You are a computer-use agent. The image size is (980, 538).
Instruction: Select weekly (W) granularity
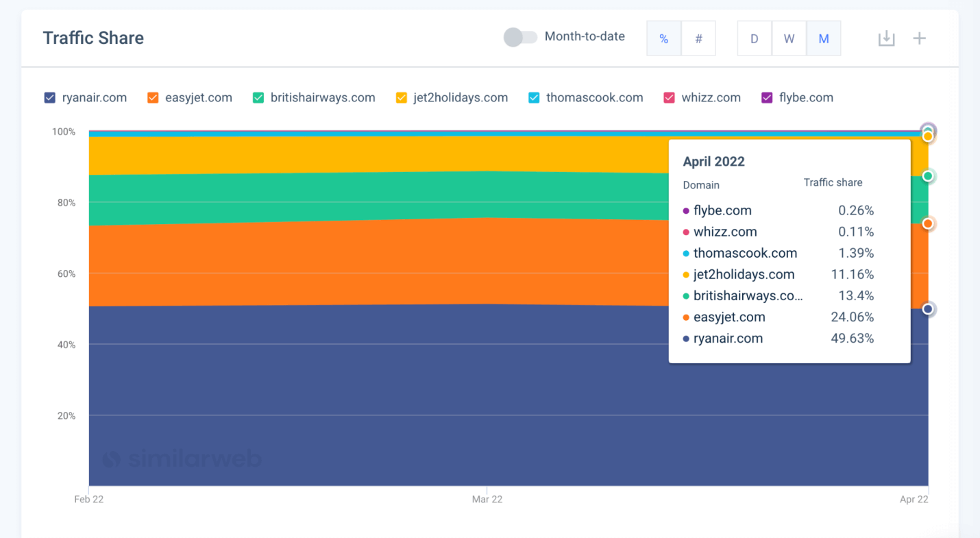[x=789, y=38]
